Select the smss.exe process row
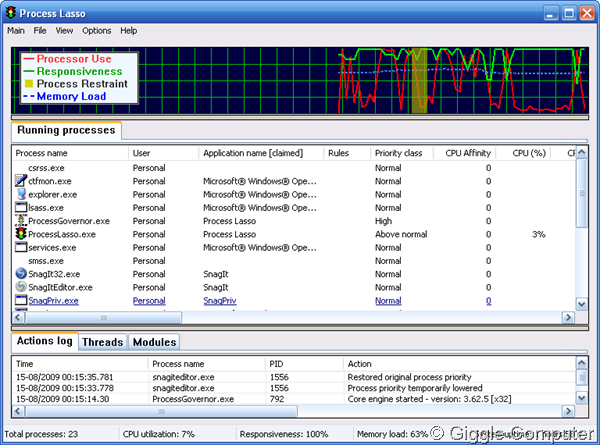The image size is (600, 445). 293,261
